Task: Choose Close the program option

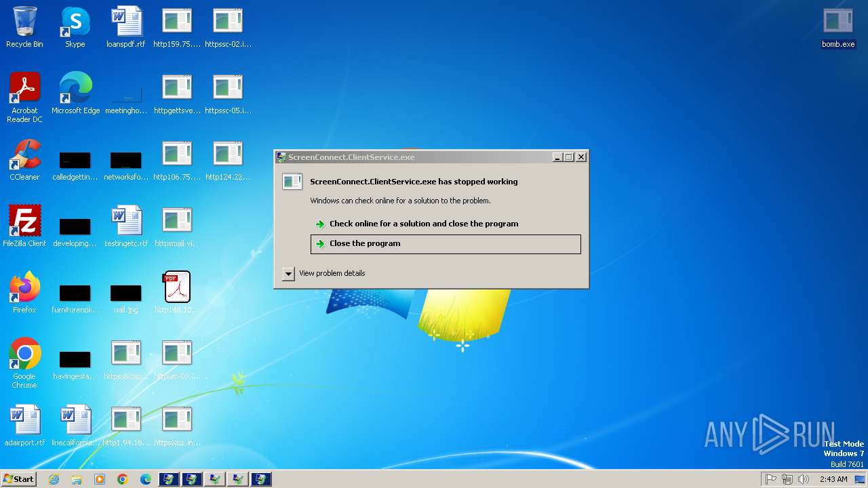Action: [446, 244]
